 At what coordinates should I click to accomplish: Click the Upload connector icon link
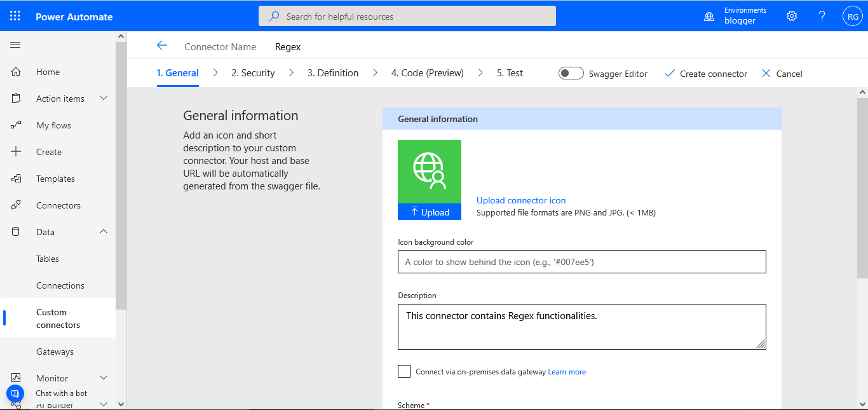(521, 200)
